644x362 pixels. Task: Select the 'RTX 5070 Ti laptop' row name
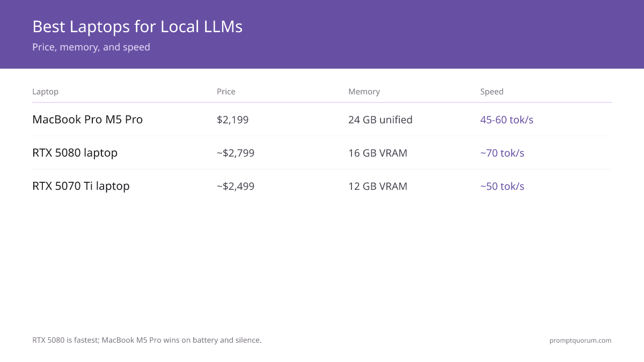81,186
